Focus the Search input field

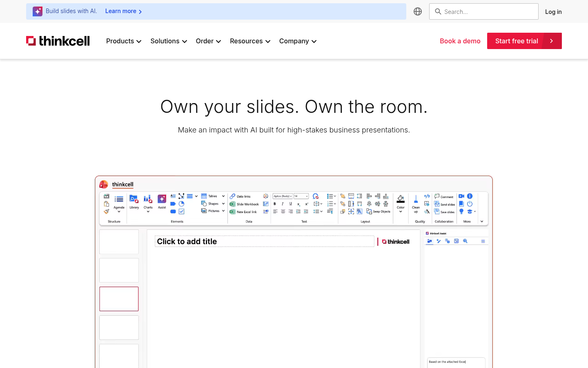484,11
